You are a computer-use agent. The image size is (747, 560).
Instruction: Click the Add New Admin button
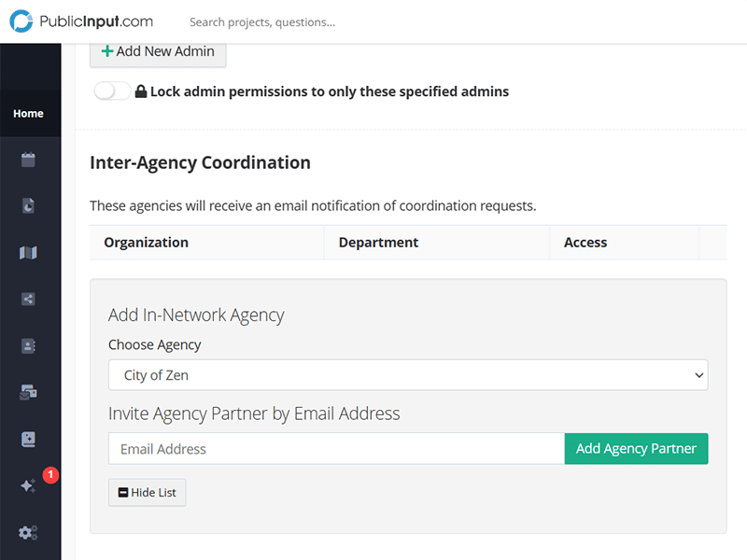tap(158, 51)
